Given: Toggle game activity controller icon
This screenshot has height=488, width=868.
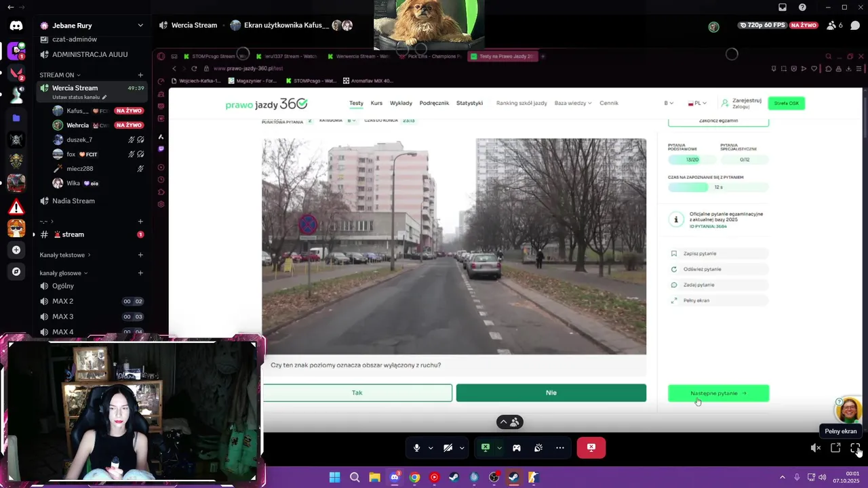Looking at the screenshot, I should pyautogui.click(x=516, y=447).
